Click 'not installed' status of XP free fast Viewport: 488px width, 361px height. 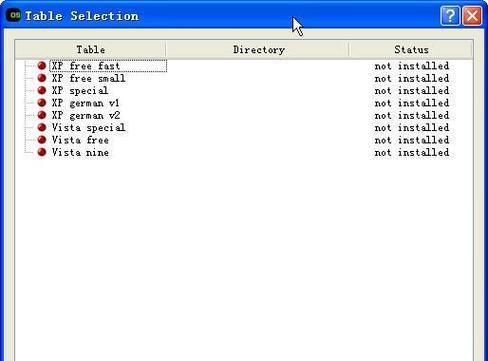[412, 66]
